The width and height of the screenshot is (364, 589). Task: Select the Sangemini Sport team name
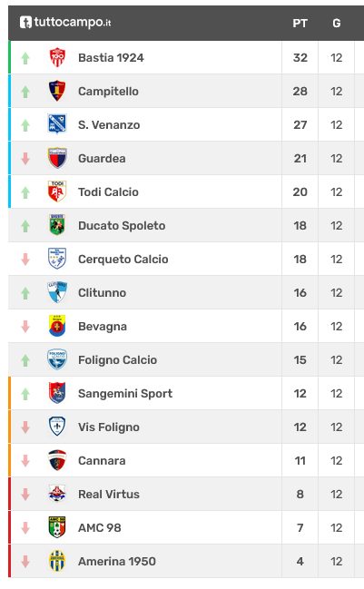coord(125,393)
